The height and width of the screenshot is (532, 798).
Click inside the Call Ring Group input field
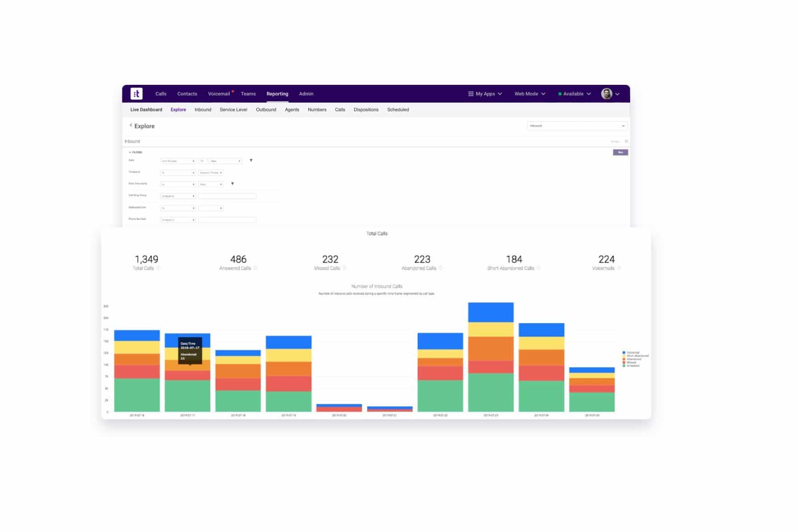[227, 196]
